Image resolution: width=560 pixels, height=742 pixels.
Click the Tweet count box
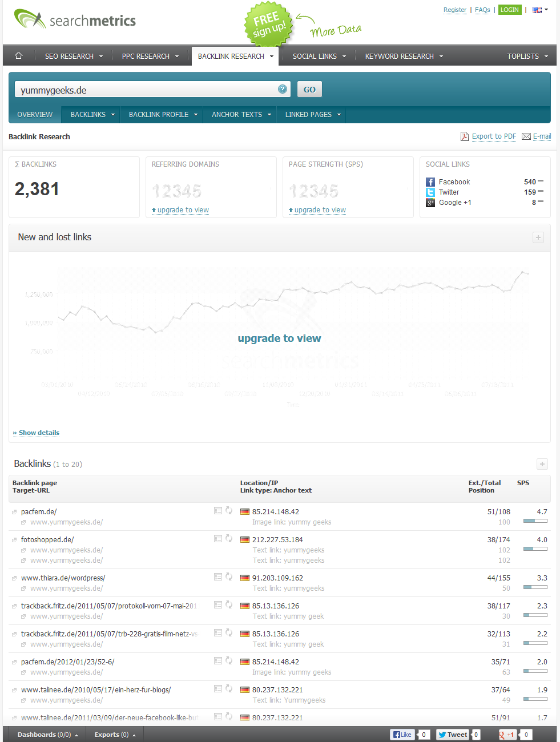coord(476,735)
